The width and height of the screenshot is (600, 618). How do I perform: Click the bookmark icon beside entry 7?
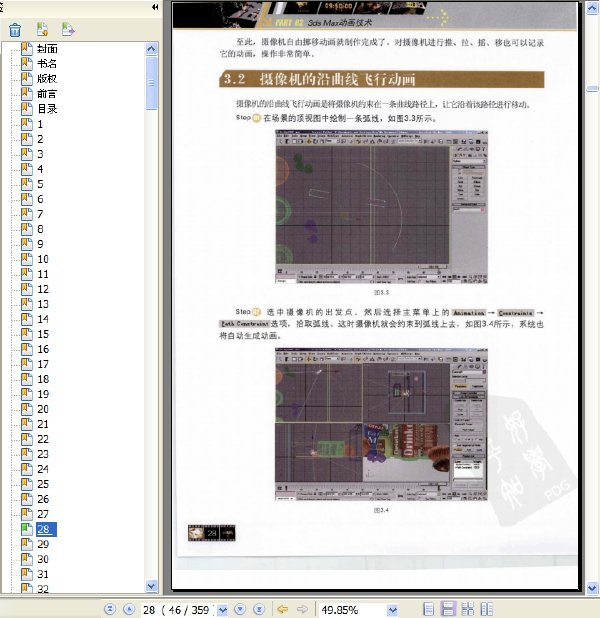(27, 214)
